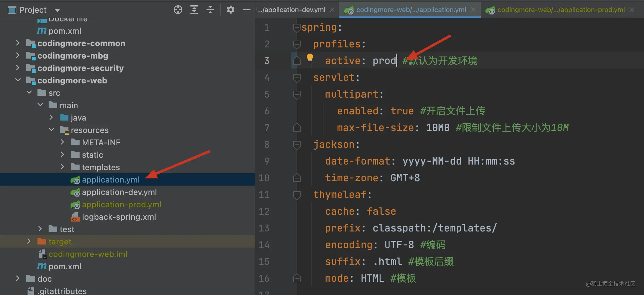
Task: Fold the jackson block on line 8
Action: pyautogui.click(x=297, y=145)
